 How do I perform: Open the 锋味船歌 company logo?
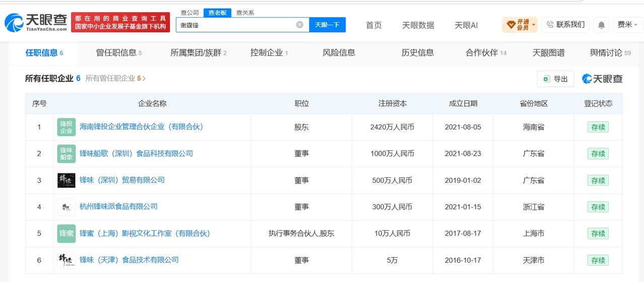point(67,154)
